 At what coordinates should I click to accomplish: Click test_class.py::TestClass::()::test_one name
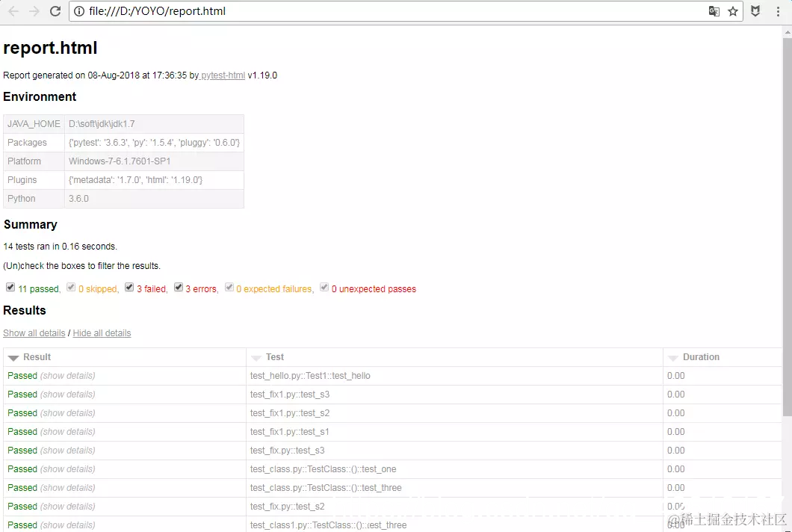coord(324,469)
